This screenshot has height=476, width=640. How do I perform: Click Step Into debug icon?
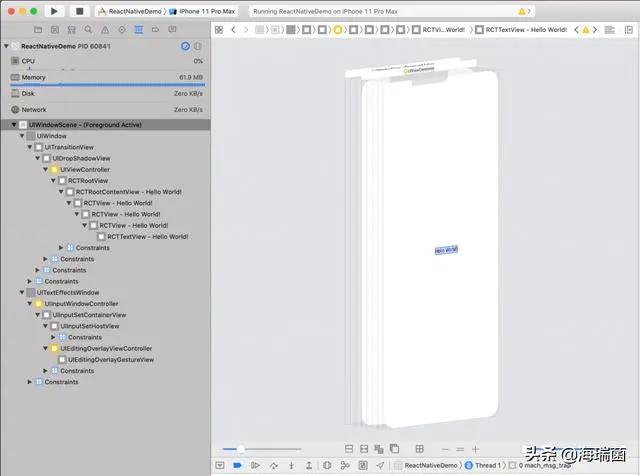(x=291, y=465)
